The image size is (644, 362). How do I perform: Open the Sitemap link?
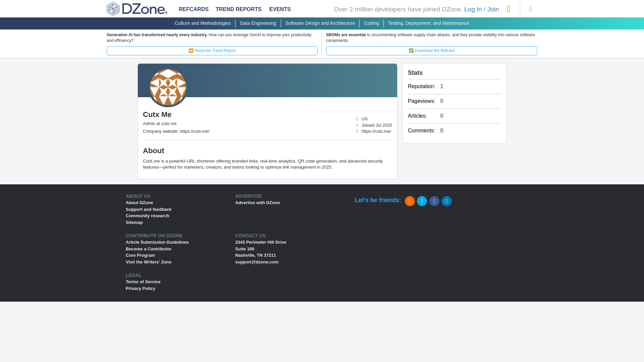coord(134,223)
